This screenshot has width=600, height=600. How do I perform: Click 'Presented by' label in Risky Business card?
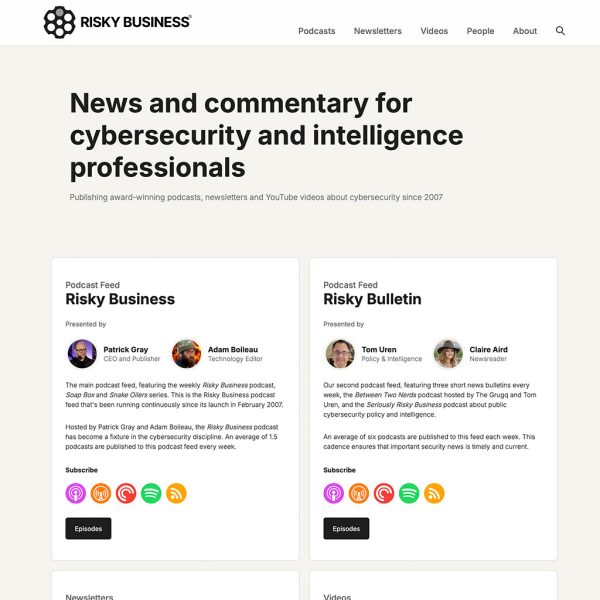[86, 324]
